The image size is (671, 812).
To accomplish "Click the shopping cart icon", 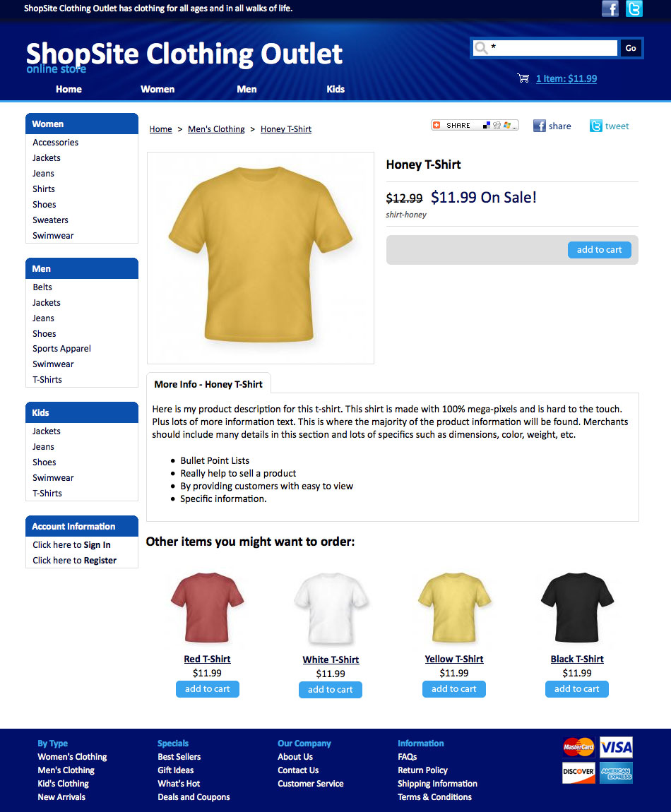I will coord(523,78).
